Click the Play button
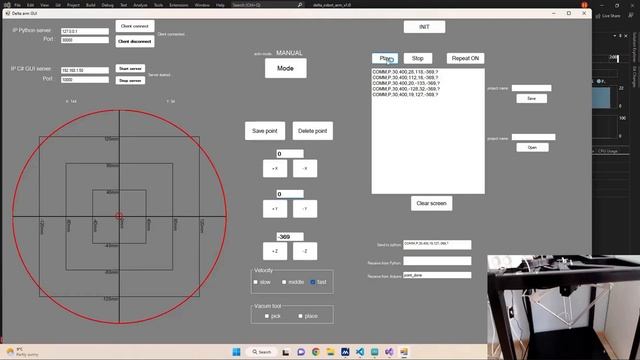Screen dimensions: 640x360 click(384, 58)
